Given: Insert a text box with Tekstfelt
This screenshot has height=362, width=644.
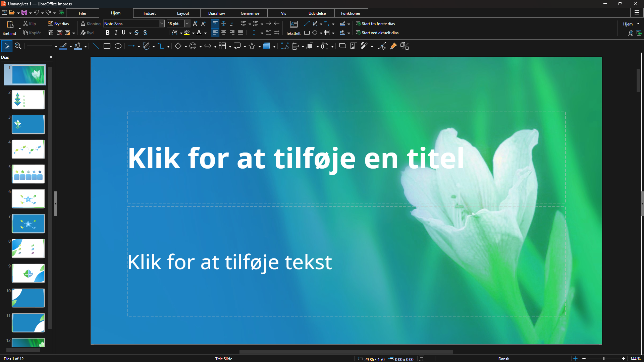Looking at the screenshot, I should pos(293,28).
